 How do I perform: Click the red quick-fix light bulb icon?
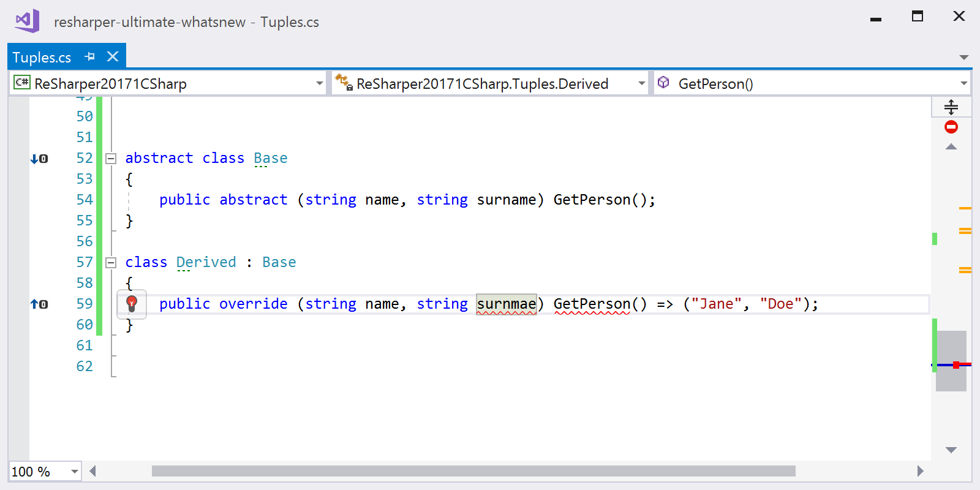[132, 304]
